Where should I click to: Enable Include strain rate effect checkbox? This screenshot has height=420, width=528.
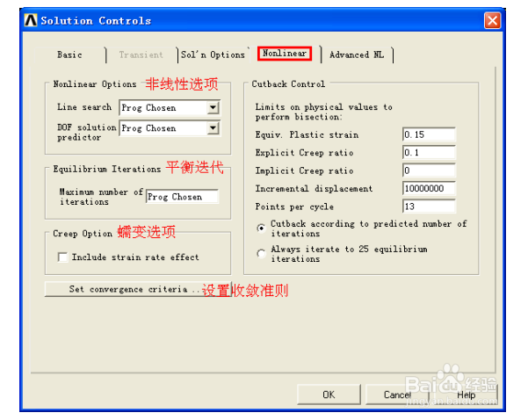[62, 257]
